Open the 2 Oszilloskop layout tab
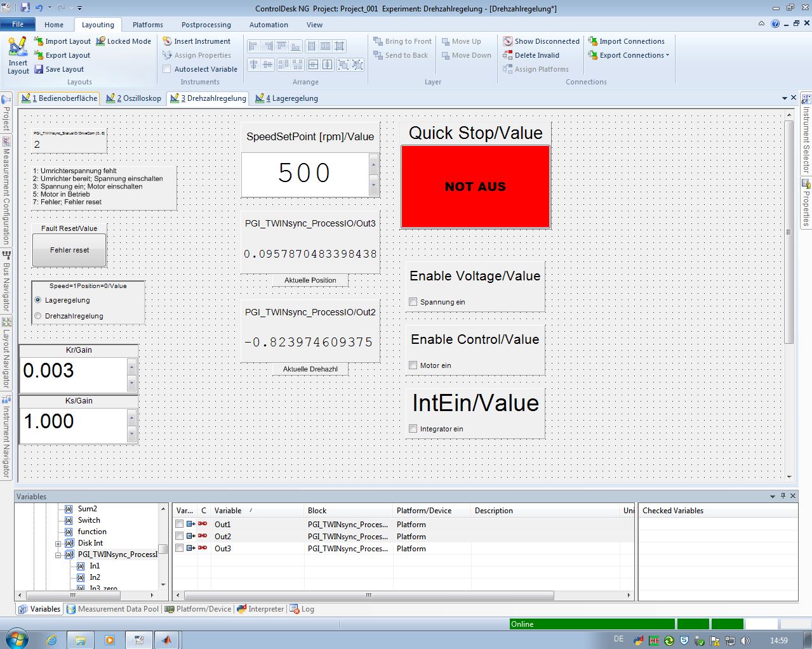The image size is (812, 649). tap(133, 98)
